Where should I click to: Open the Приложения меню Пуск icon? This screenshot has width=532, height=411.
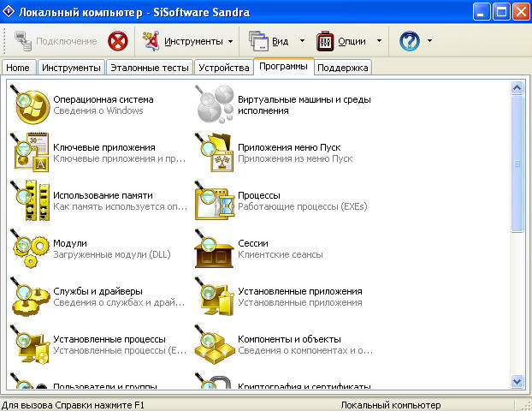click(x=215, y=152)
